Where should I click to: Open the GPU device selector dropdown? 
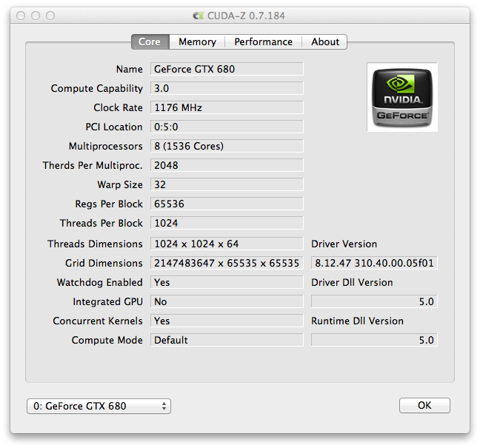(99, 406)
